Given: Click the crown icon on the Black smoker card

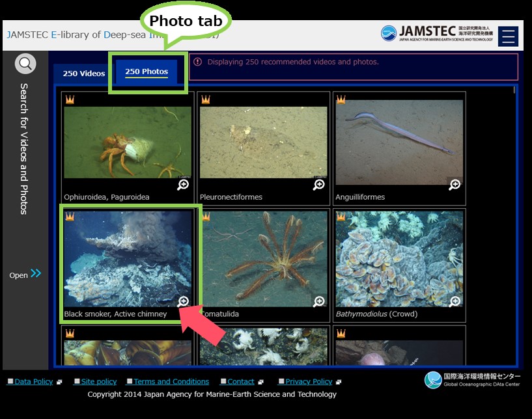Looking at the screenshot, I should click(70, 216).
